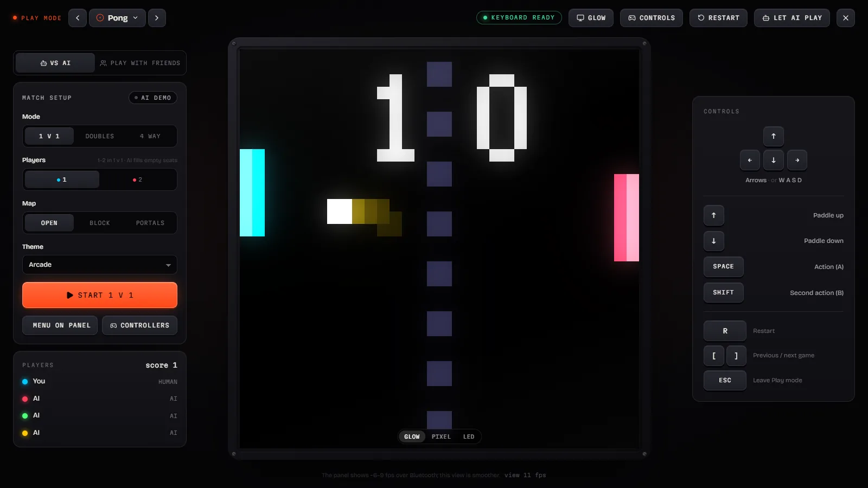Open the Controls panel button
The width and height of the screenshot is (868, 488).
click(652, 18)
